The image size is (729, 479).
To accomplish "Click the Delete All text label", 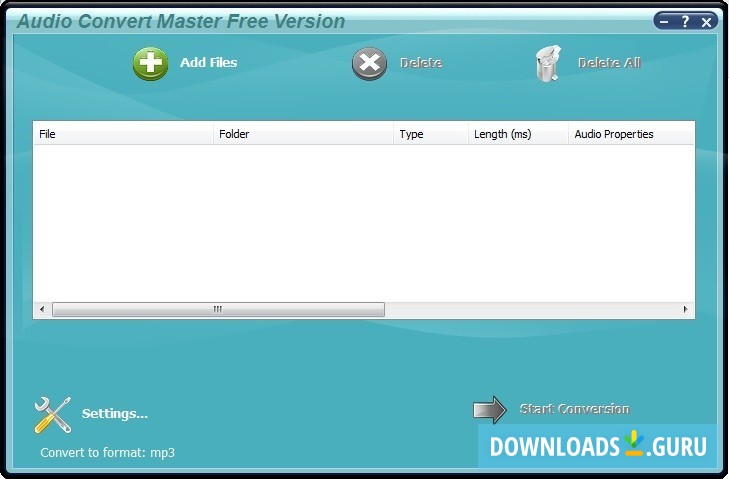I will tap(610, 62).
